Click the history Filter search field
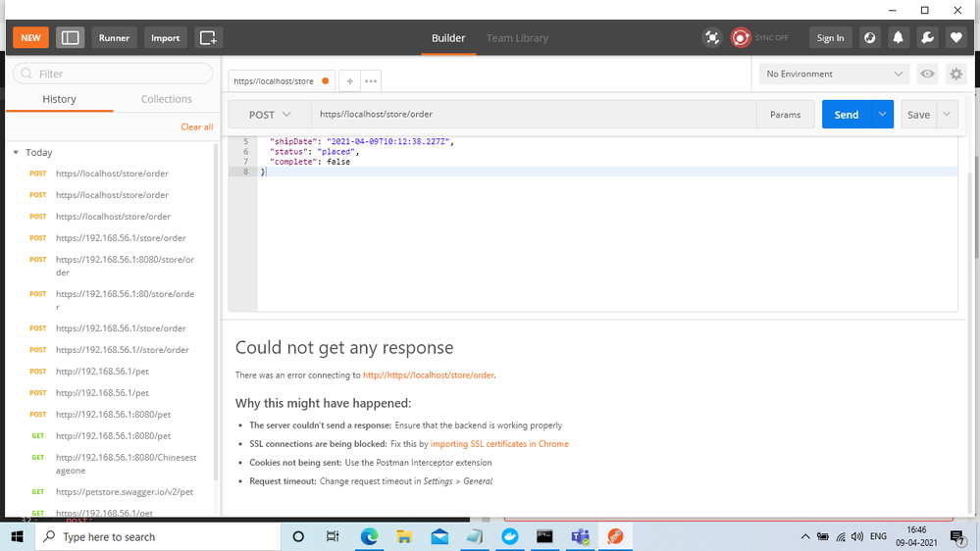 pyautogui.click(x=113, y=74)
